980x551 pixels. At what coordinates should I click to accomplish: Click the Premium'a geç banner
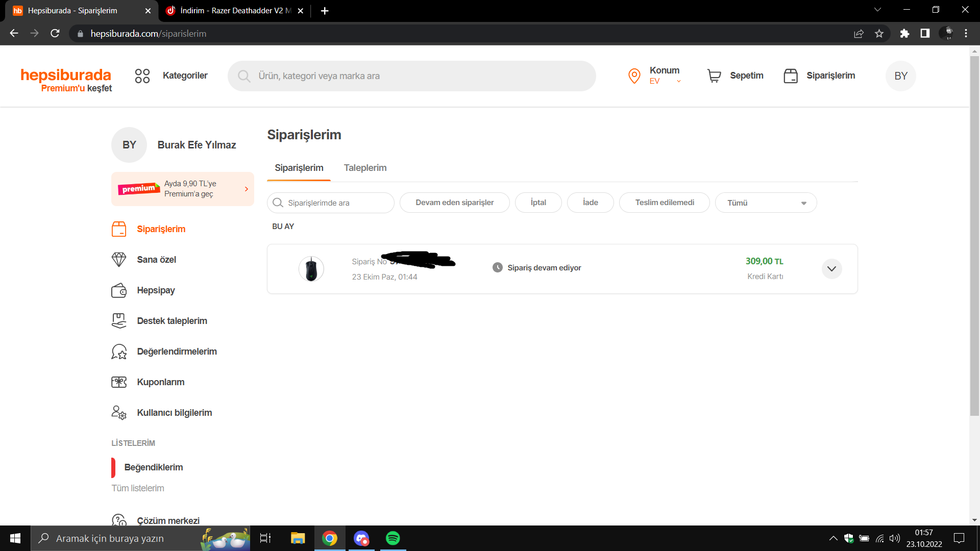(x=182, y=189)
